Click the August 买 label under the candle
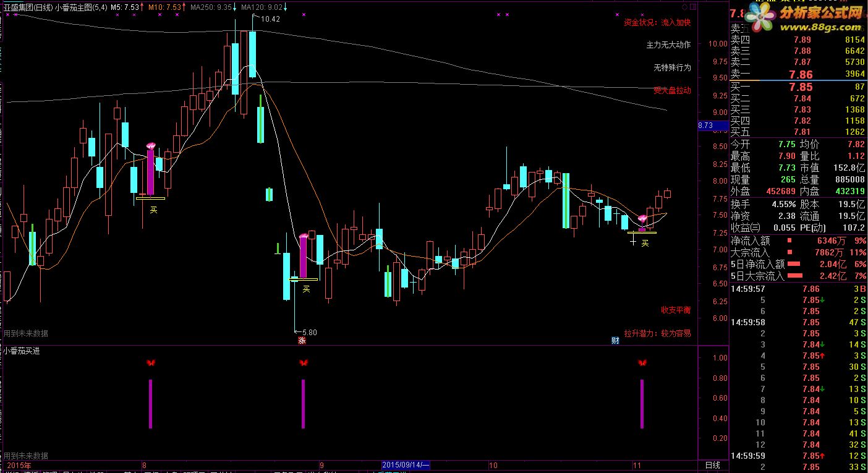The height and width of the screenshot is (473, 868). coord(153,210)
